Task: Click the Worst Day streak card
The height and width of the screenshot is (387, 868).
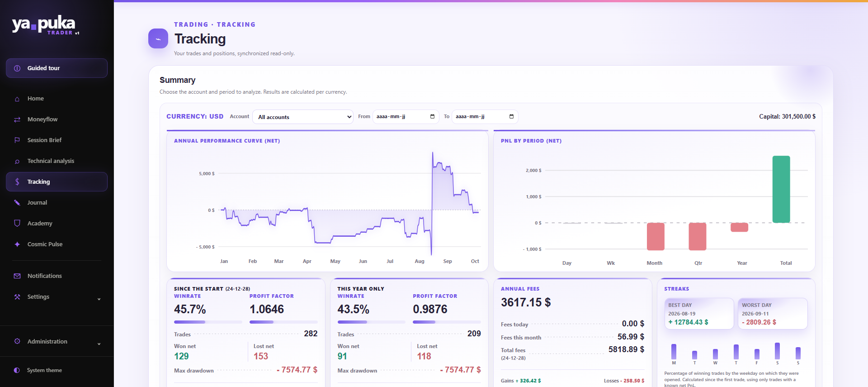Action: click(773, 314)
